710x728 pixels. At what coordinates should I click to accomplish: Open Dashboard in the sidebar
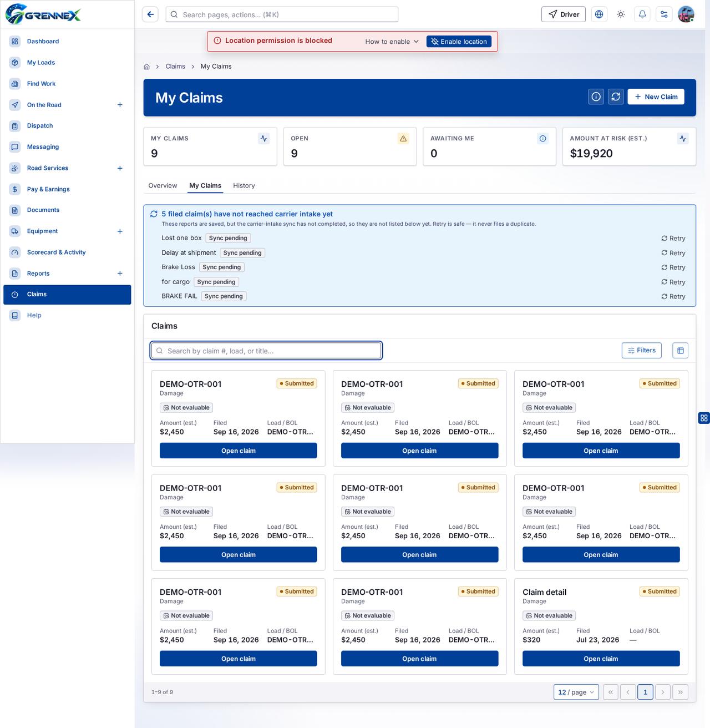(67, 42)
